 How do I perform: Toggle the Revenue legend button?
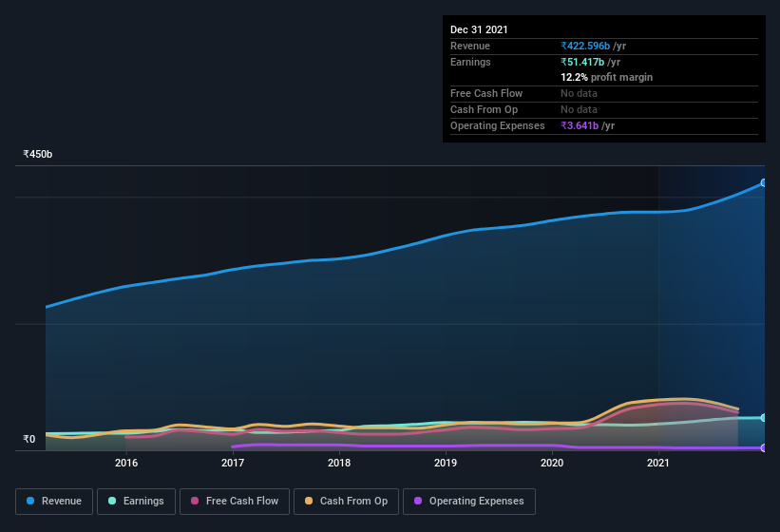coord(54,502)
